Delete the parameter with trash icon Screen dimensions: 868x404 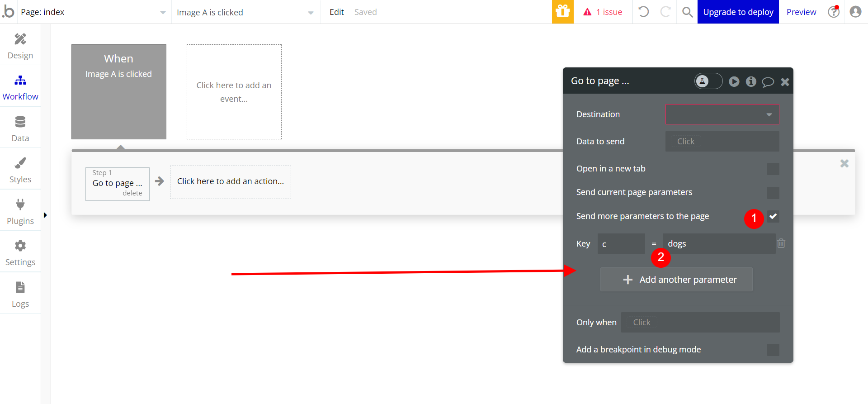[x=781, y=243]
